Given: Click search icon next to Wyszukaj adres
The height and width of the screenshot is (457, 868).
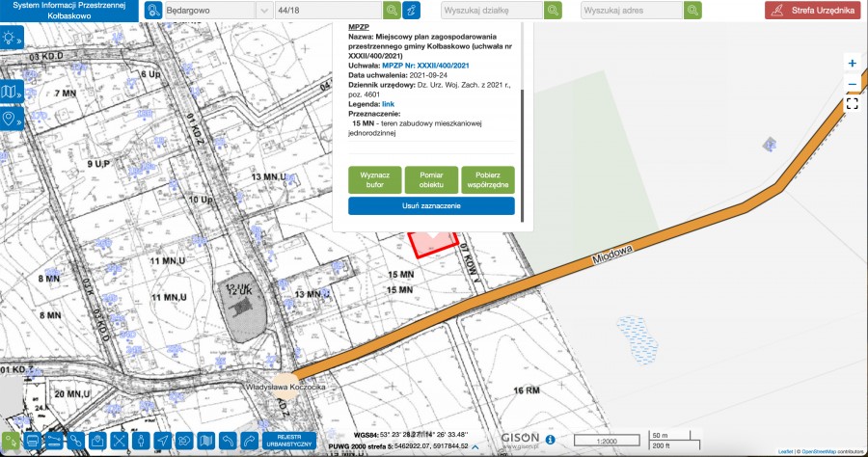Looking at the screenshot, I should (x=692, y=11).
